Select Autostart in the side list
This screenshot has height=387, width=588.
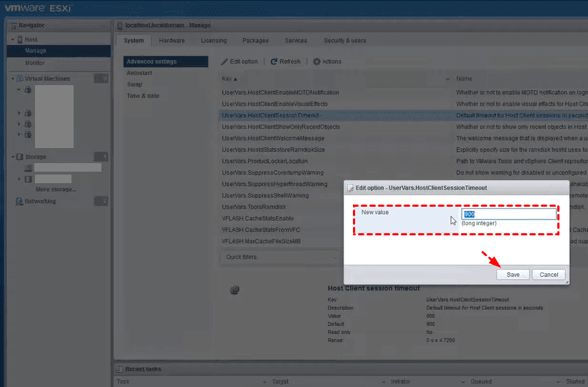pyautogui.click(x=139, y=73)
